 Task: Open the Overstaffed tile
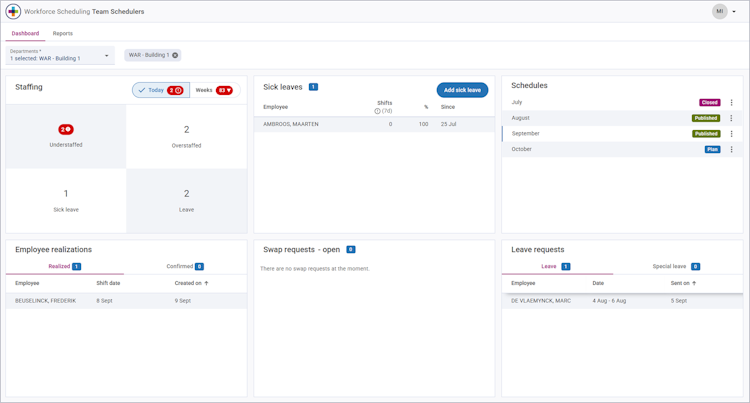pyautogui.click(x=187, y=136)
